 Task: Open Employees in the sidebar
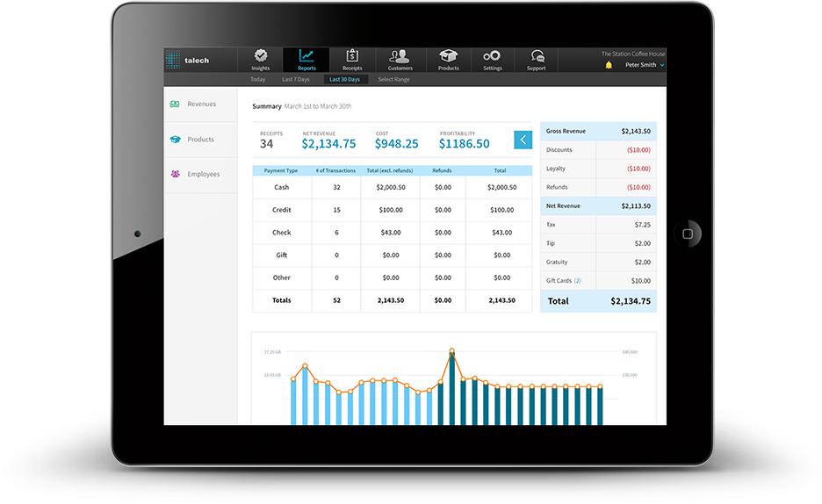202,174
